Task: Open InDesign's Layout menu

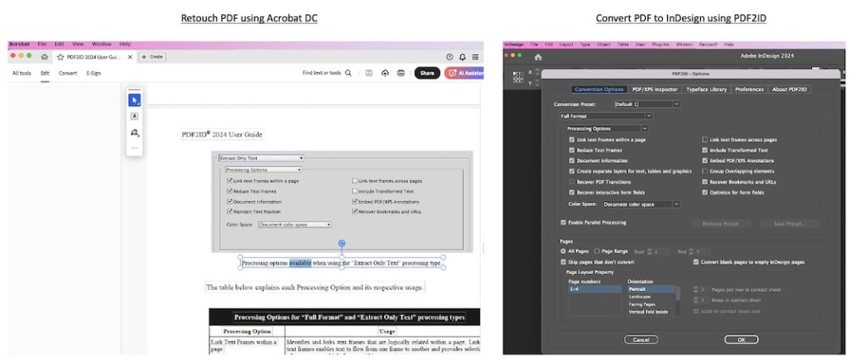Action: pos(566,44)
